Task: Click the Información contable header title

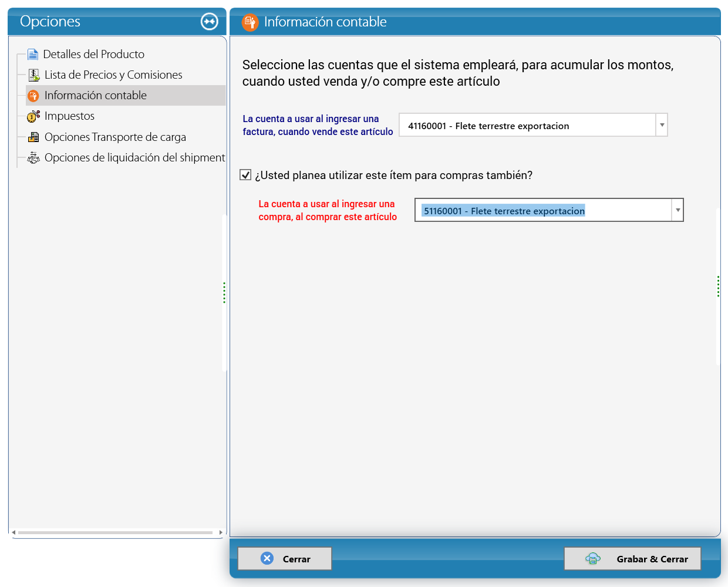Action: tap(325, 22)
